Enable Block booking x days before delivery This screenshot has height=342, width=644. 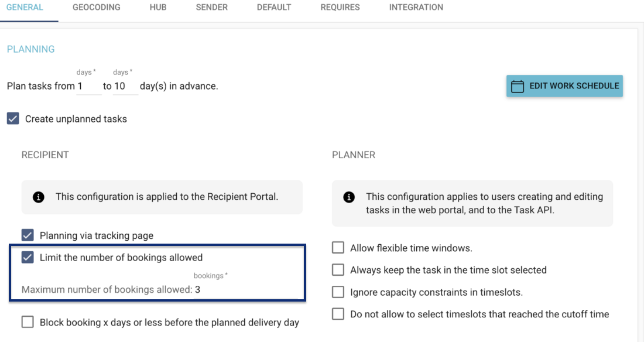pyautogui.click(x=28, y=322)
